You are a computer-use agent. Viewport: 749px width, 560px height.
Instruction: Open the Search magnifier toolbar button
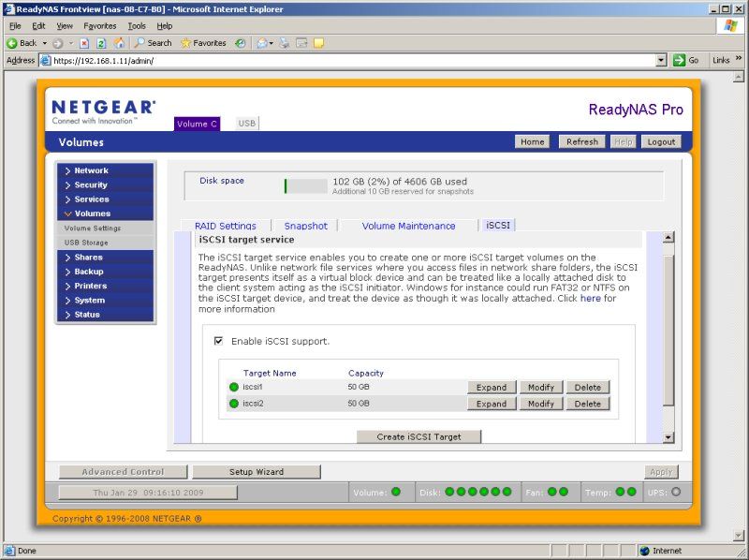(153, 43)
